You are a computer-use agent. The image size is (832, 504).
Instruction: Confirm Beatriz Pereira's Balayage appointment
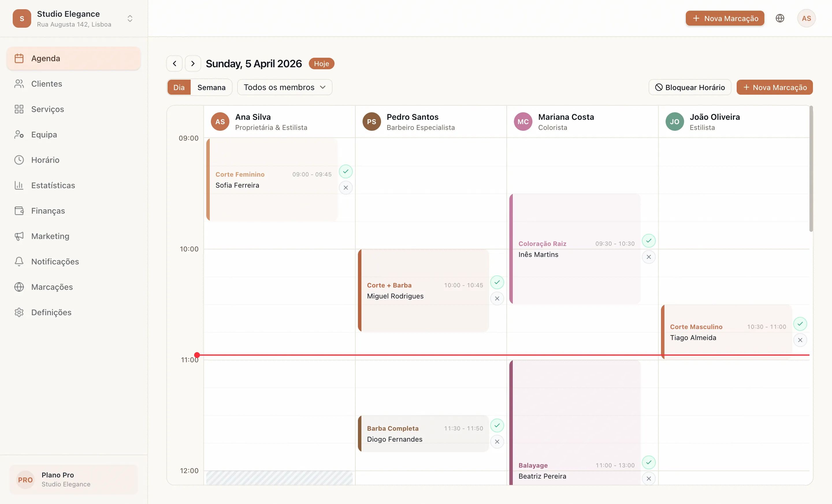(x=649, y=462)
